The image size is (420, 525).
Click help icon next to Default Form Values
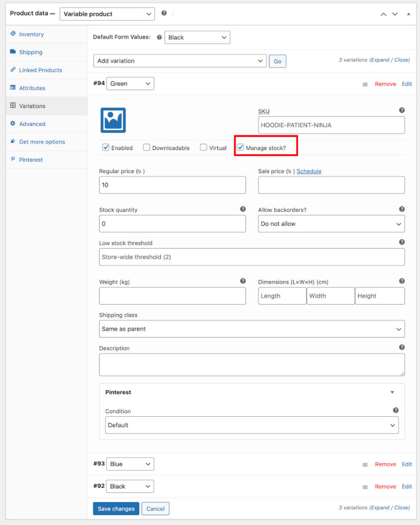click(159, 37)
